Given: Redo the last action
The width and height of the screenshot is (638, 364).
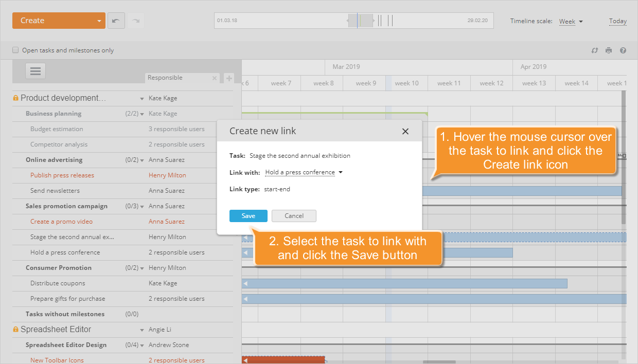Looking at the screenshot, I should 136,20.
